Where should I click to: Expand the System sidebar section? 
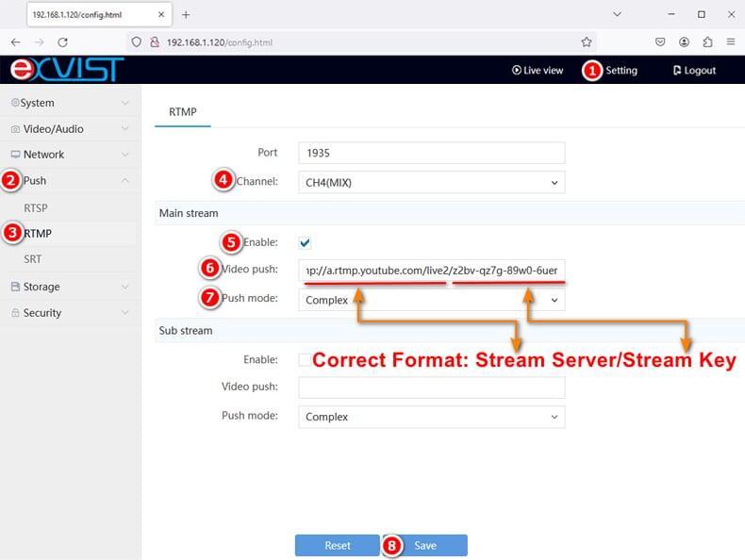[x=71, y=103]
